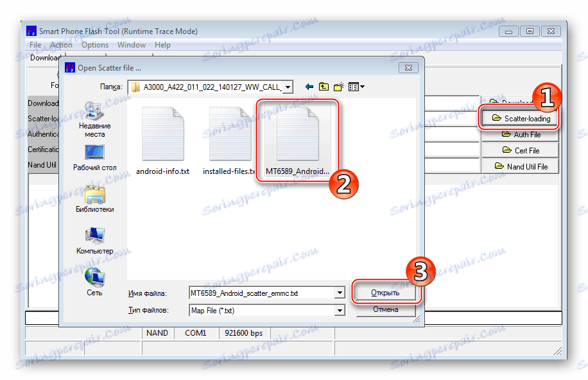Viewport: 588px width, 380px height.
Task: Click the Map File (*.txt) type field
Action: pos(262,310)
